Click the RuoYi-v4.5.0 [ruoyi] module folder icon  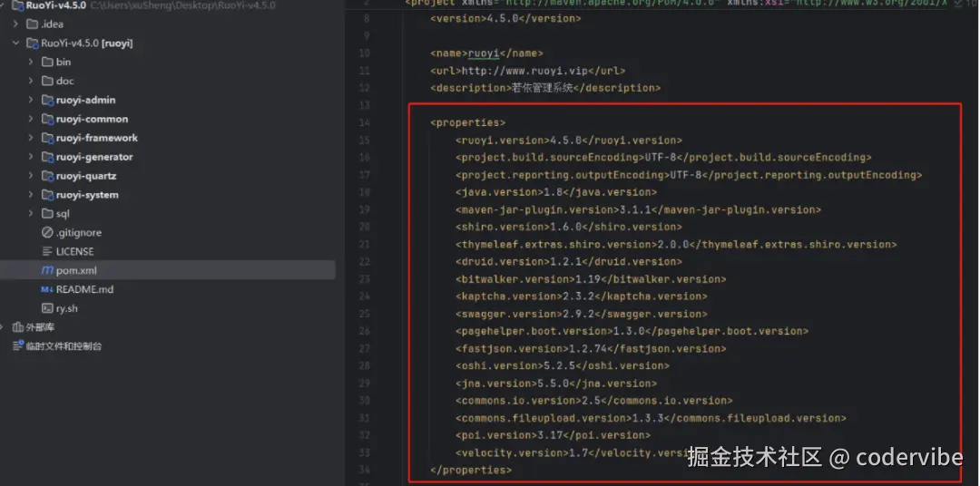tap(32, 44)
